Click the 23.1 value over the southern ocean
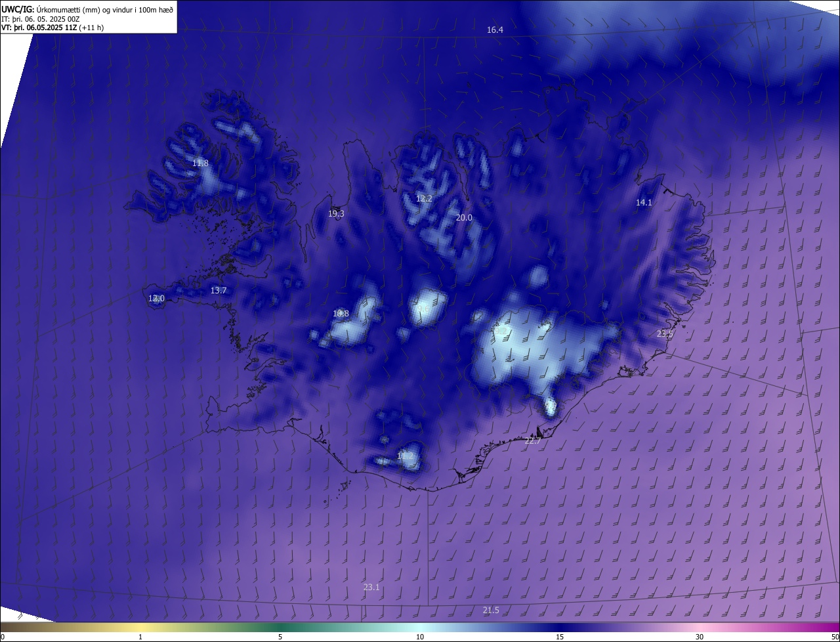 (x=371, y=587)
